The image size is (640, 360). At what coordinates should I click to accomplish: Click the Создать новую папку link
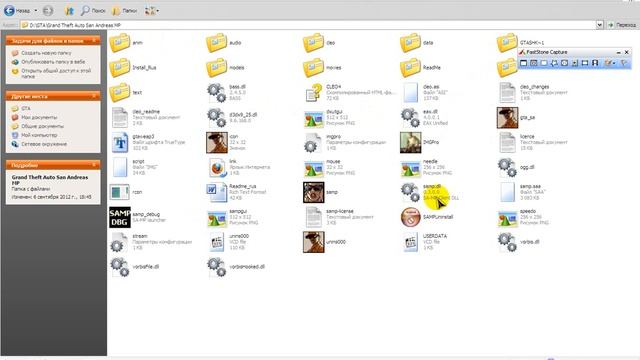[x=46, y=53]
